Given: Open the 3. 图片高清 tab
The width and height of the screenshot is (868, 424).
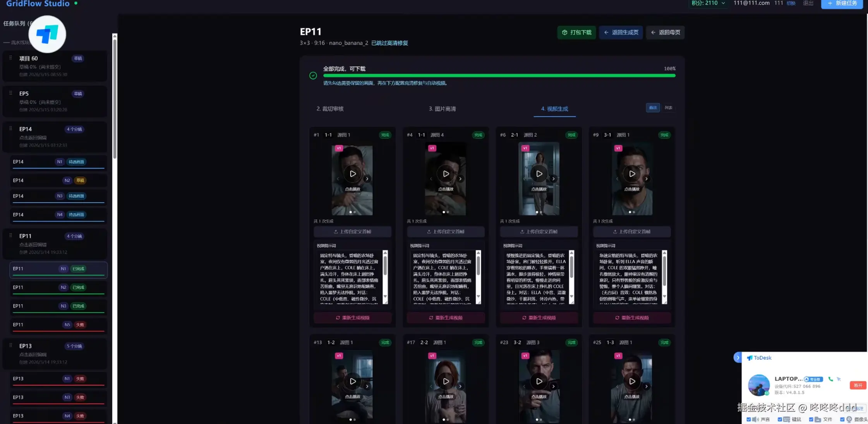Looking at the screenshot, I should [442, 109].
